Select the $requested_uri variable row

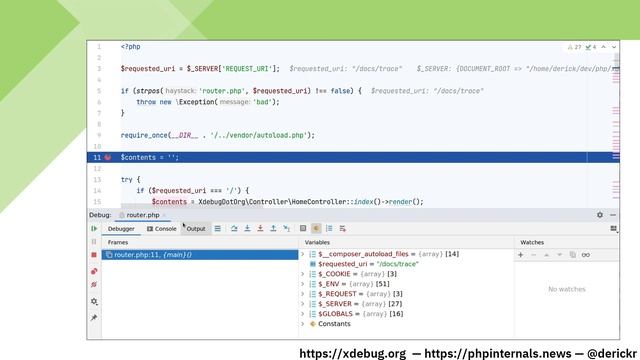(x=406, y=264)
